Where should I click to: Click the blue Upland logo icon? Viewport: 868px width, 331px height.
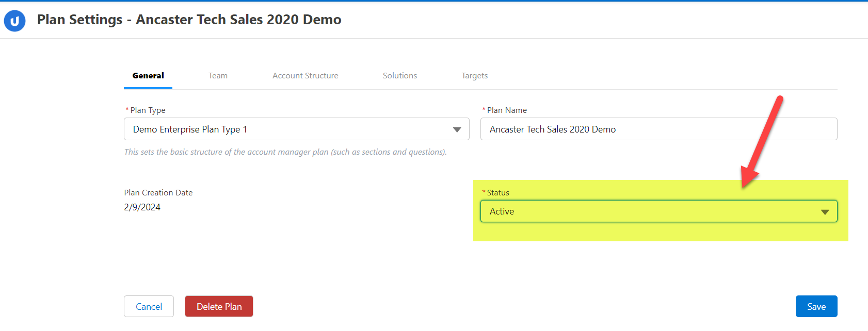tap(14, 21)
